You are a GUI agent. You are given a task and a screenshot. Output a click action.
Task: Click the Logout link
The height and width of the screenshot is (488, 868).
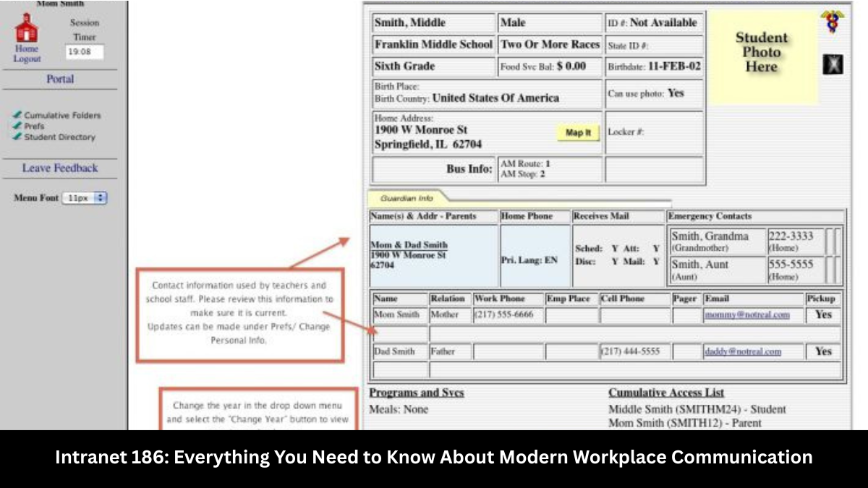[27, 59]
